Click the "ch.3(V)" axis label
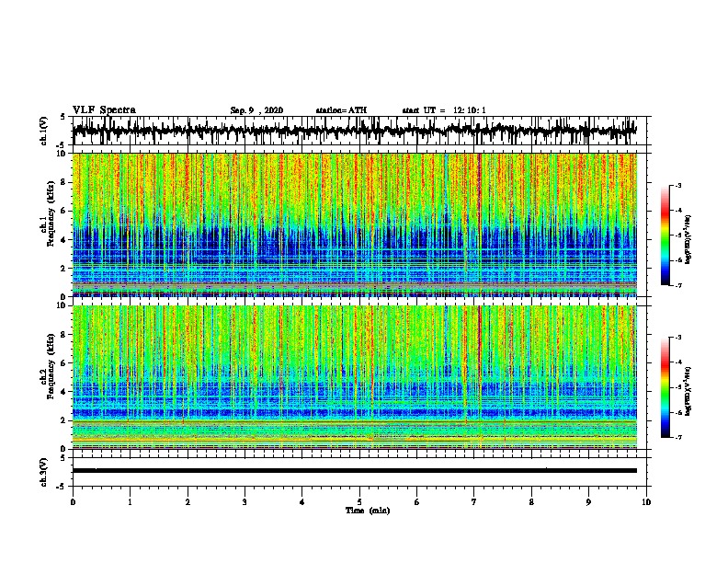Screen dimensions: 728x563 44,472
